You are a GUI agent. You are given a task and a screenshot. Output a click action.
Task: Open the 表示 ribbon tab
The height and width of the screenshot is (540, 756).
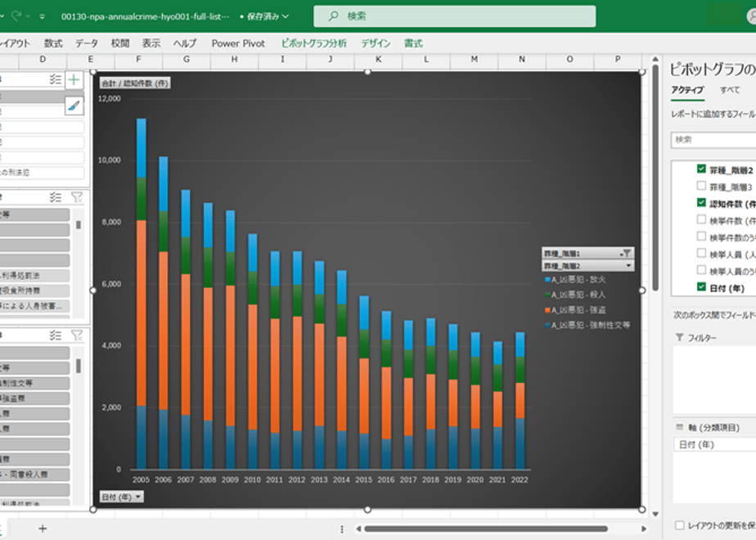click(x=151, y=43)
